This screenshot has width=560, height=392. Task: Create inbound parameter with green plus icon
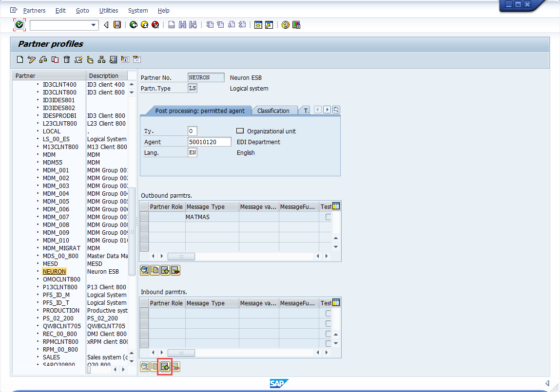click(x=165, y=367)
